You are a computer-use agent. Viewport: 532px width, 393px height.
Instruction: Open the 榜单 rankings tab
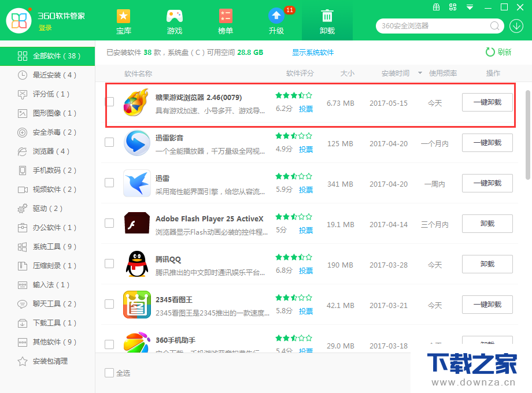coord(226,22)
